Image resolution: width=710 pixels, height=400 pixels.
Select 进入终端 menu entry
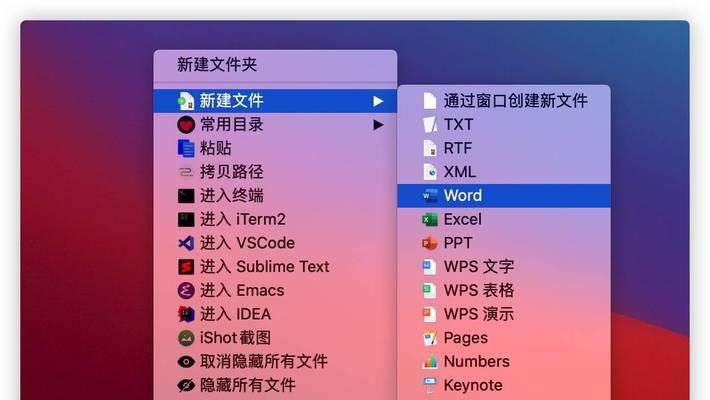275,196
